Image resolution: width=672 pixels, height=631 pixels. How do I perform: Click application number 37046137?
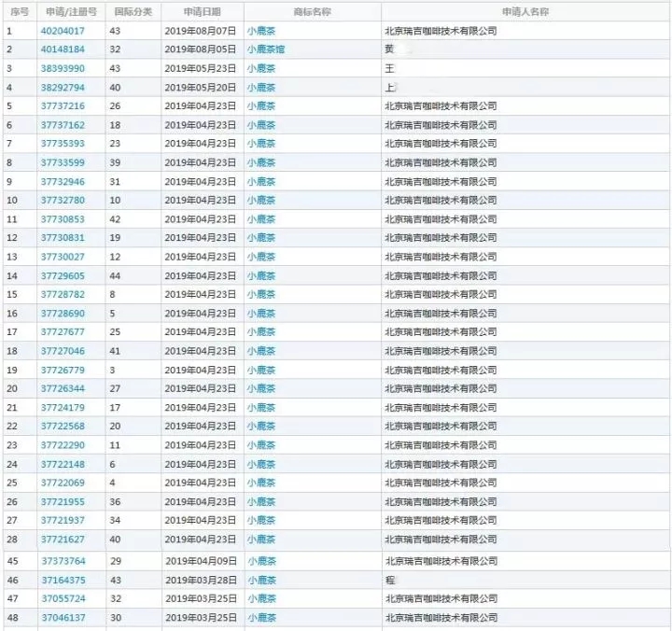(63, 617)
